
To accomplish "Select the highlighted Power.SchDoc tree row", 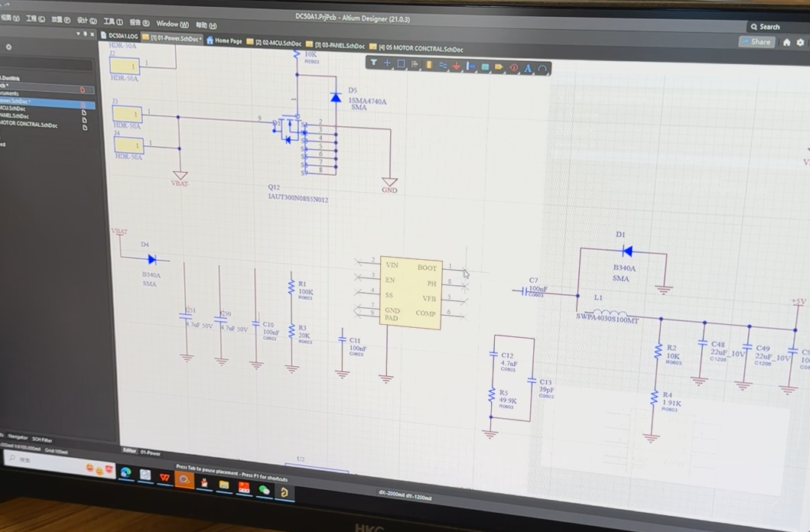I will pos(47,102).
